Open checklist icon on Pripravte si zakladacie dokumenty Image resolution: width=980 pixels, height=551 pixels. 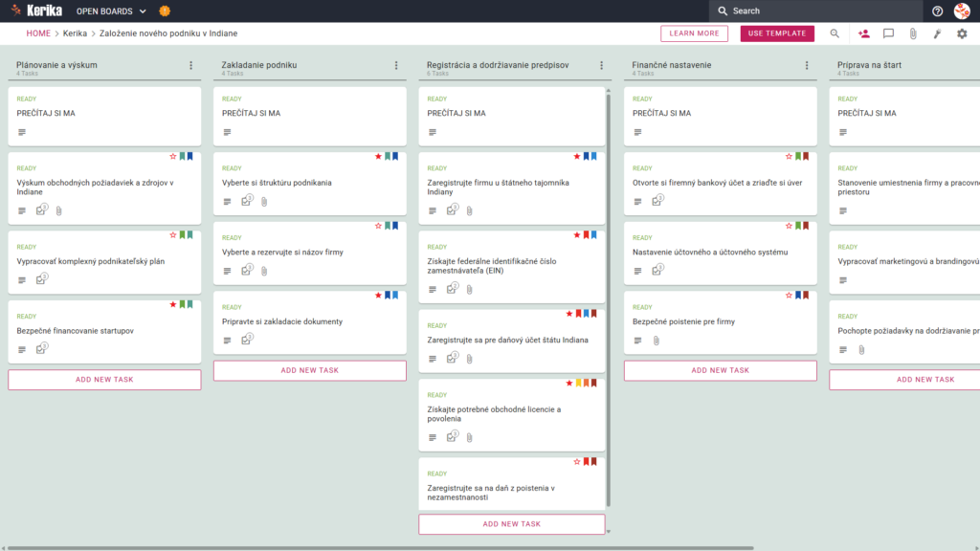point(247,340)
